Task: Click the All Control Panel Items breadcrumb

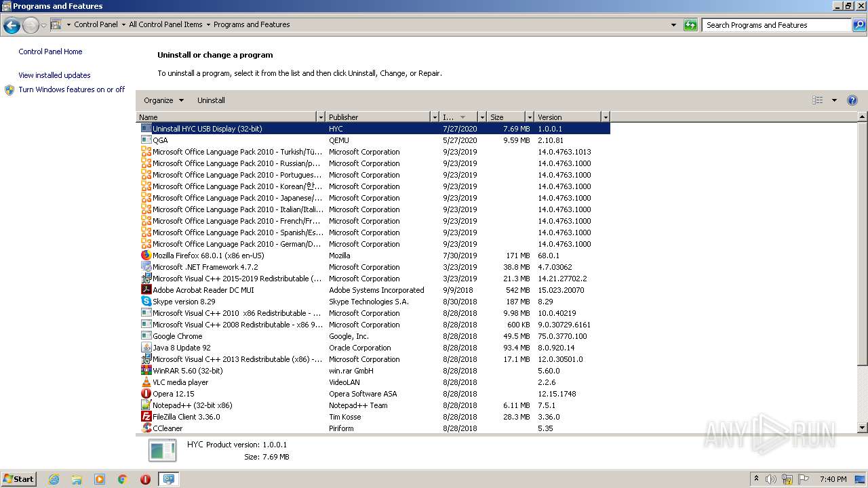Action: [x=165, y=24]
